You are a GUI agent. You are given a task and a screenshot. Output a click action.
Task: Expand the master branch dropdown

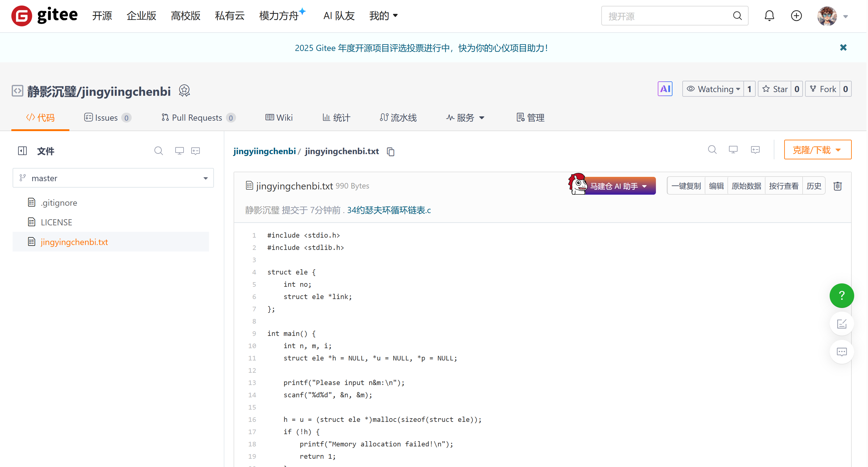(x=113, y=178)
